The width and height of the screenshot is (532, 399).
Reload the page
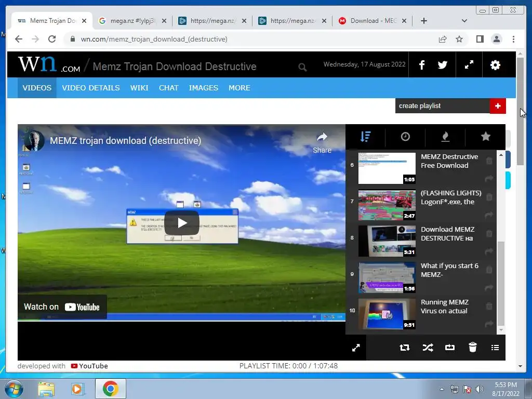[x=52, y=39]
